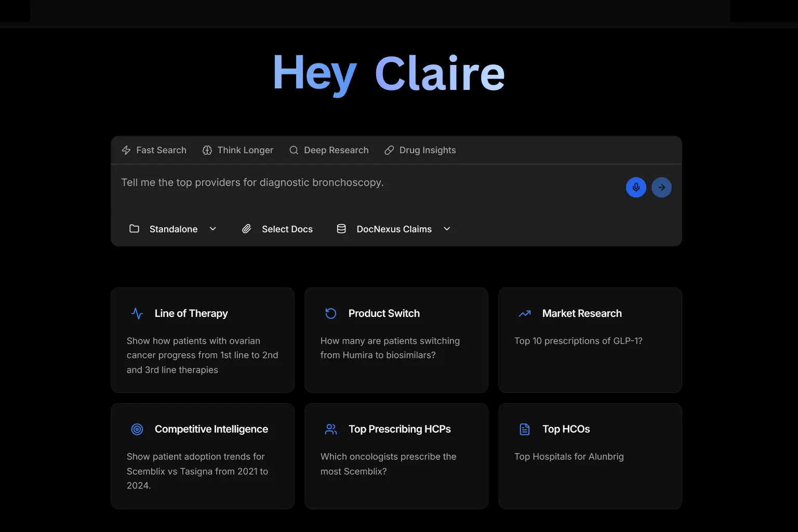The width and height of the screenshot is (798, 532).
Task: Select the Product Switch card title
Action: point(384,313)
